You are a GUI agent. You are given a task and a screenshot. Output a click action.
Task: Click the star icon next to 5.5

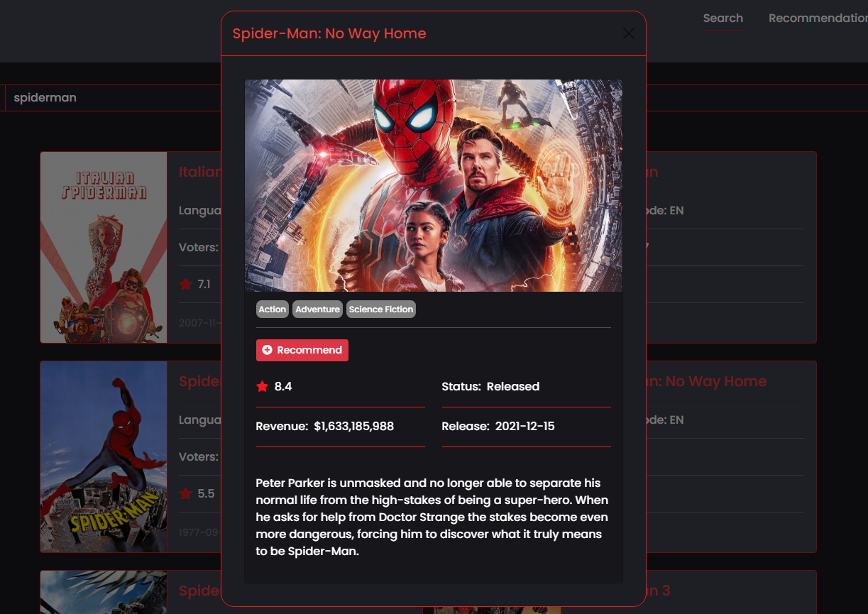click(186, 493)
